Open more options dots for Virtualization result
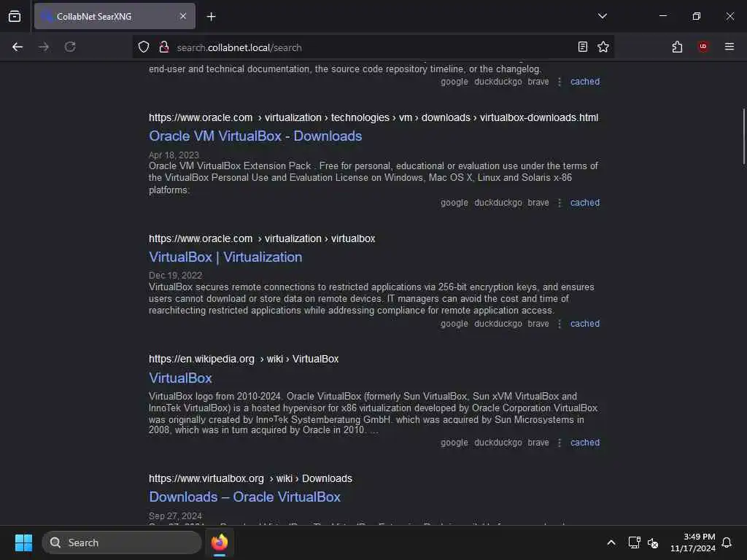 pyautogui.click(x=560, y=324)
